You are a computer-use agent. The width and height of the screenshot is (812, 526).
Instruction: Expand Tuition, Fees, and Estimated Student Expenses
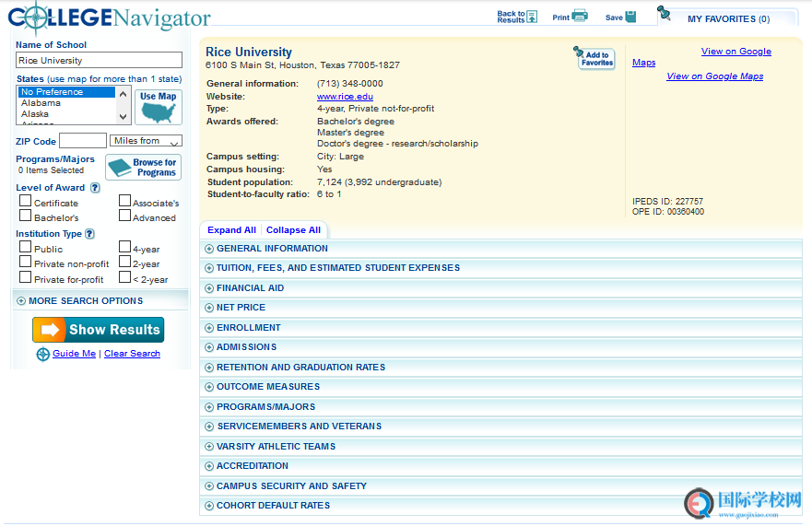(x=500, y=268)
